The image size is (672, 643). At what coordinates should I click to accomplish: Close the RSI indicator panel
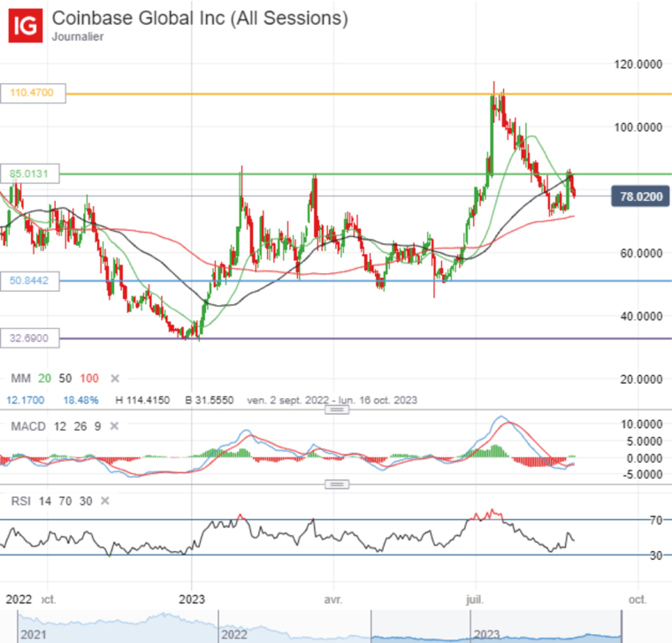(x=104, y=501)
